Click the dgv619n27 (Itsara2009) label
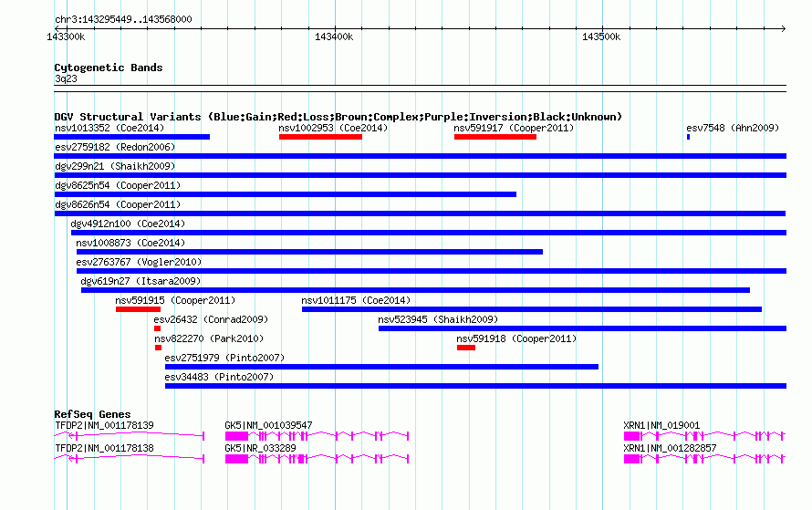The image size is (812, 510). 141,281
